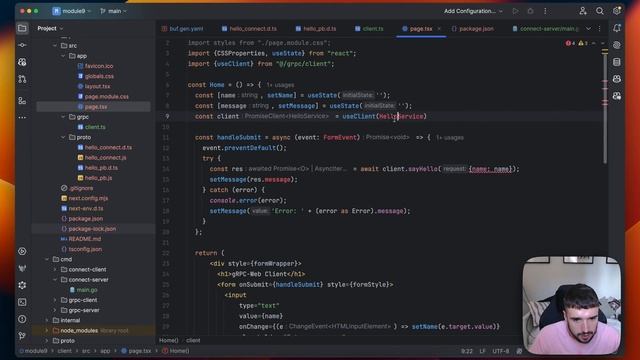Screen dimensions: 640x360
Task: Open hello_connect.js in project tree
Action: (102, 158)
